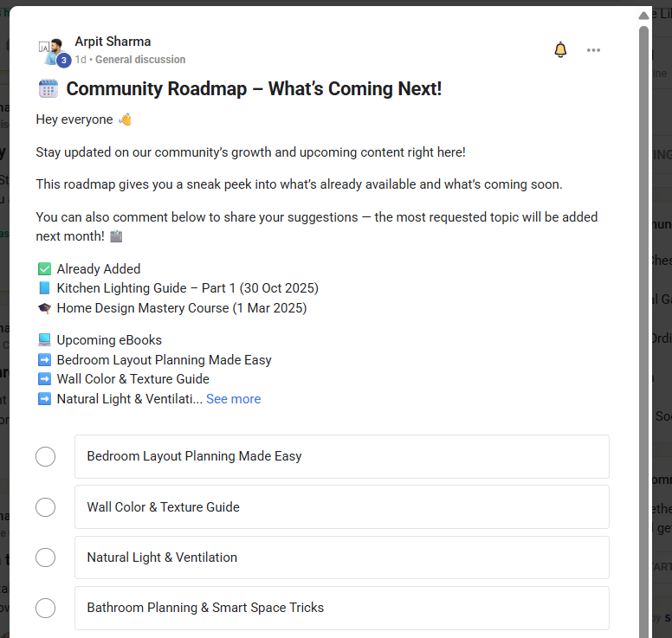Click the graduation cap course icon

44,308
